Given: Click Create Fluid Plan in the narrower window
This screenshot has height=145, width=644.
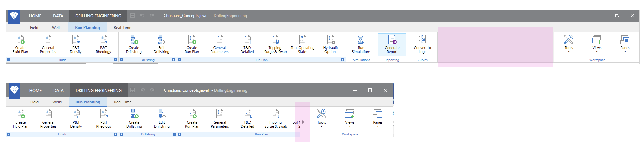Looking at the screenshot, I should click(x=21, y=119).
